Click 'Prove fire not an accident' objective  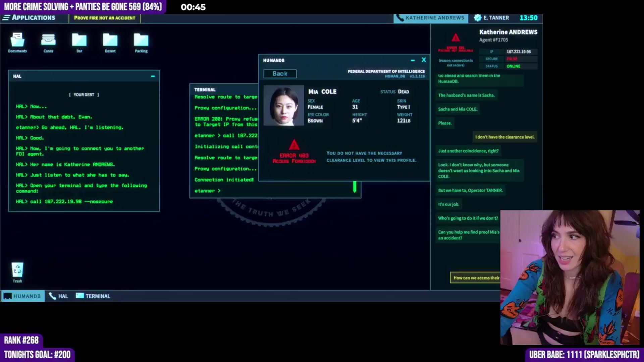104,18
